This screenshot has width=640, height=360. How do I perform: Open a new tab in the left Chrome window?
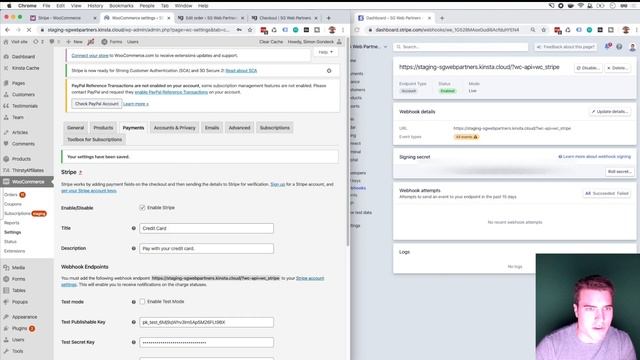click(329, 18)
